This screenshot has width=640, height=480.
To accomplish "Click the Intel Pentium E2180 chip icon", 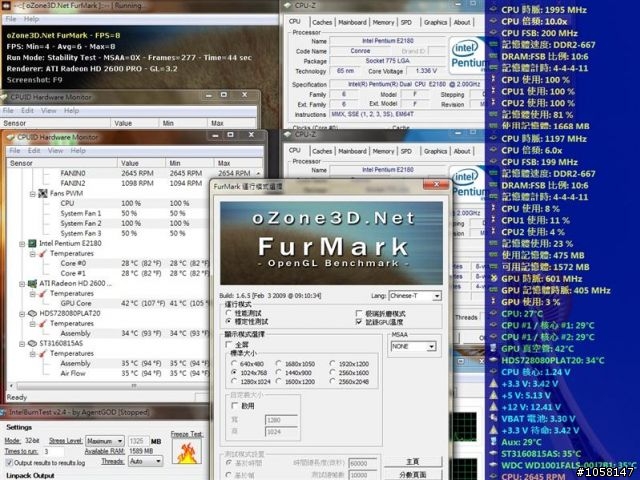I will click(32, 244).
